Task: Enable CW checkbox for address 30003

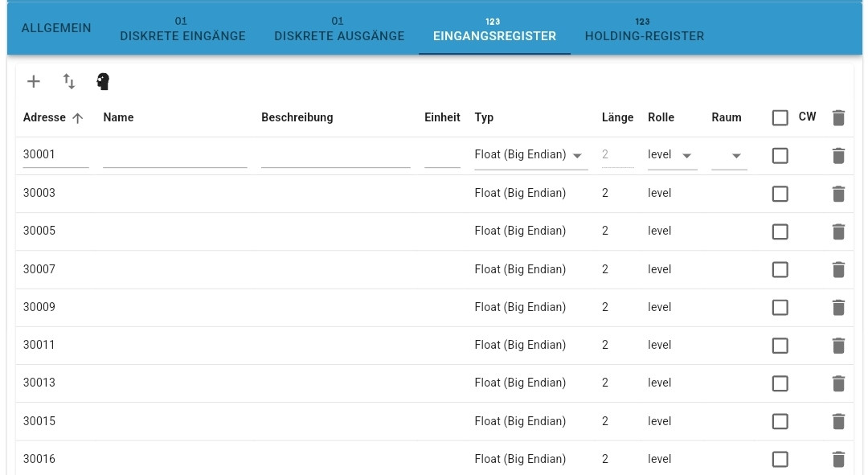Action: [780, 194]
